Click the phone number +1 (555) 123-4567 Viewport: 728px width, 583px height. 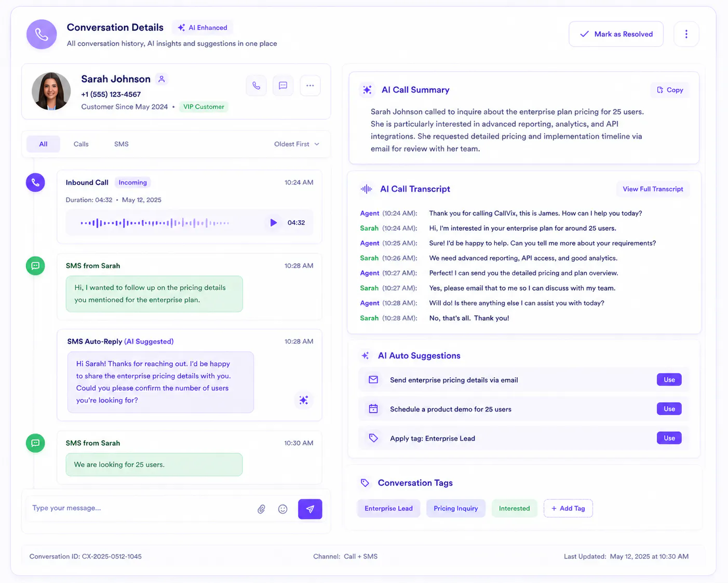point(111,94)
